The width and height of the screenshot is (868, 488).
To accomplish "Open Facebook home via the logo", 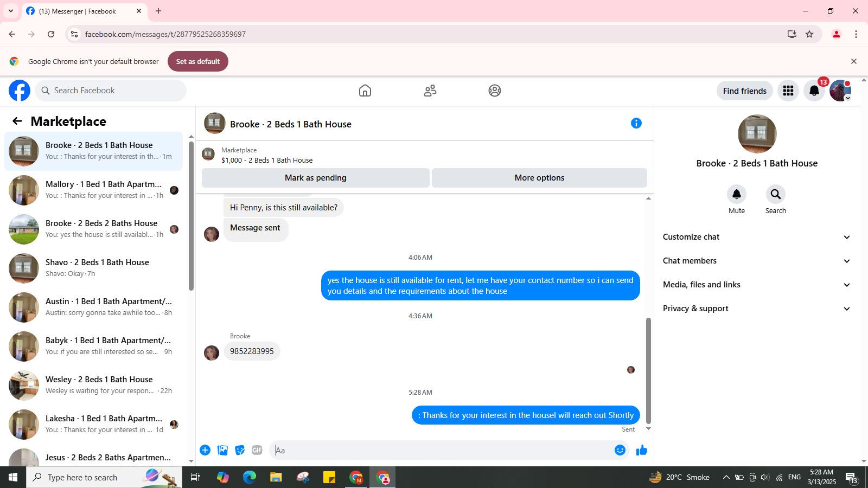I will (20, 91).
